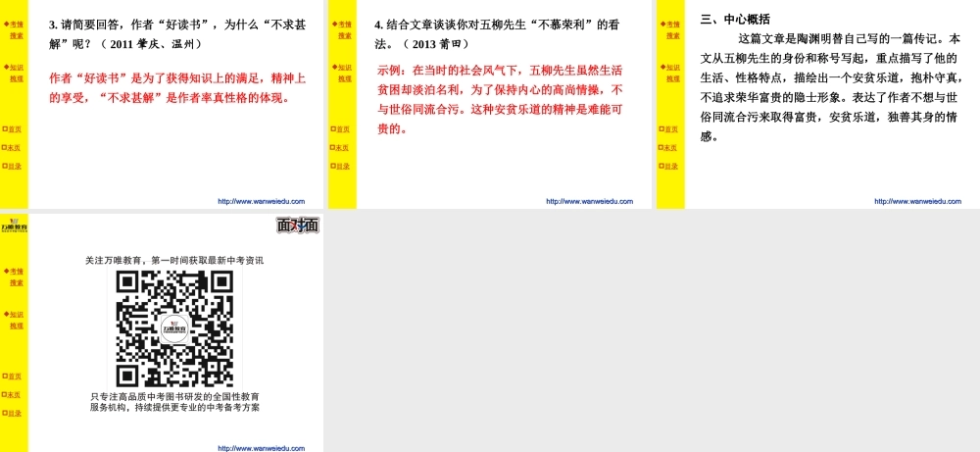Open wanweiedu.com URL on question 3 slide
Viewport: 980px width, 452px height.
pyautogui.click(x=262, y=201)
